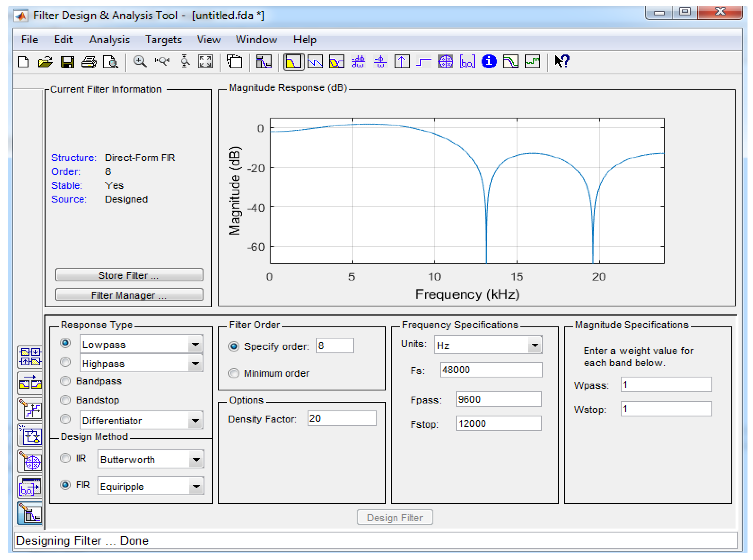Open the Targets menu
This screenshot has height=560, width=753.
coord(163,40)
